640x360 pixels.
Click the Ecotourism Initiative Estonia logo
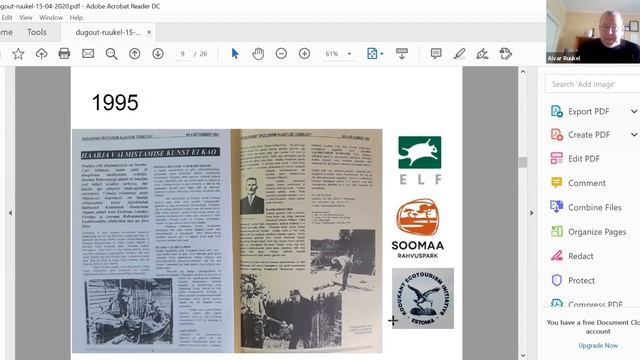[x=423, y=298]
